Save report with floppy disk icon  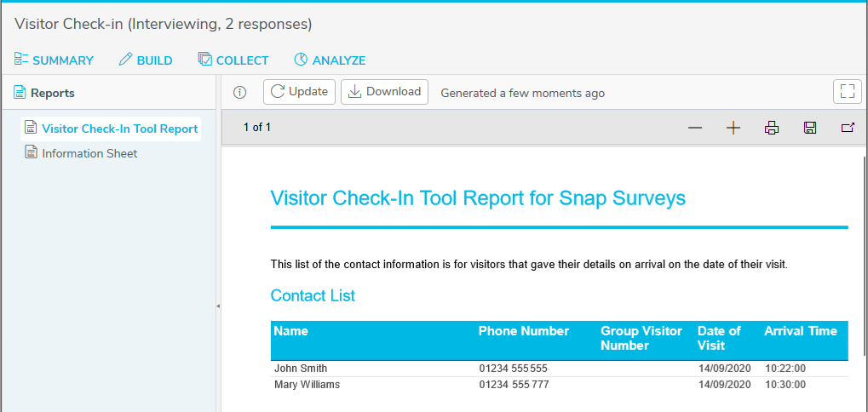point(810,129)
